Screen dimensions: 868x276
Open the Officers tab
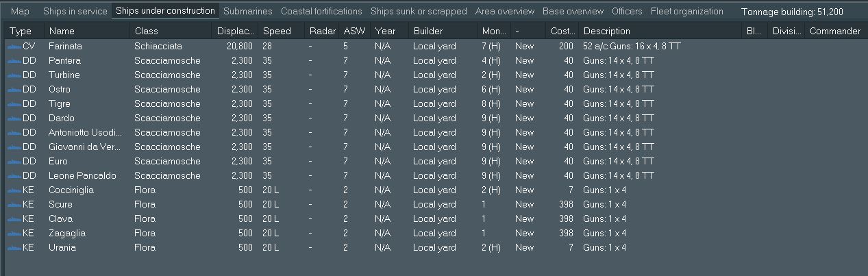point(627,12)
